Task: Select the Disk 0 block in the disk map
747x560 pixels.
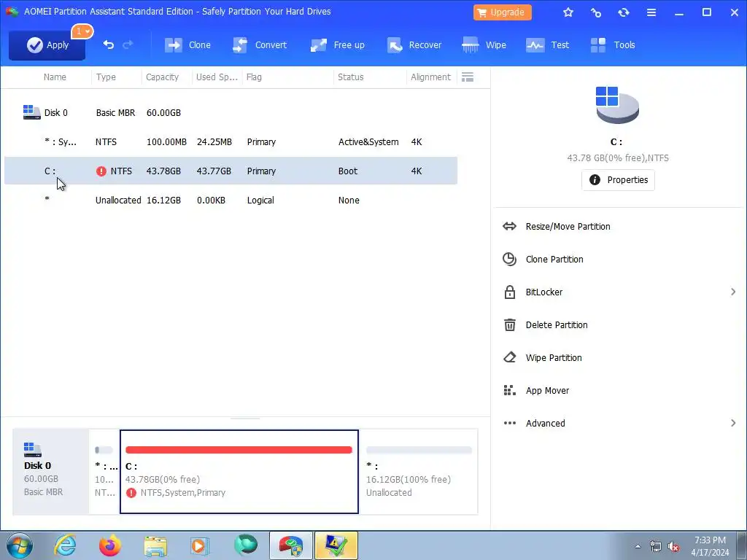Action: [x=50, y=472]
